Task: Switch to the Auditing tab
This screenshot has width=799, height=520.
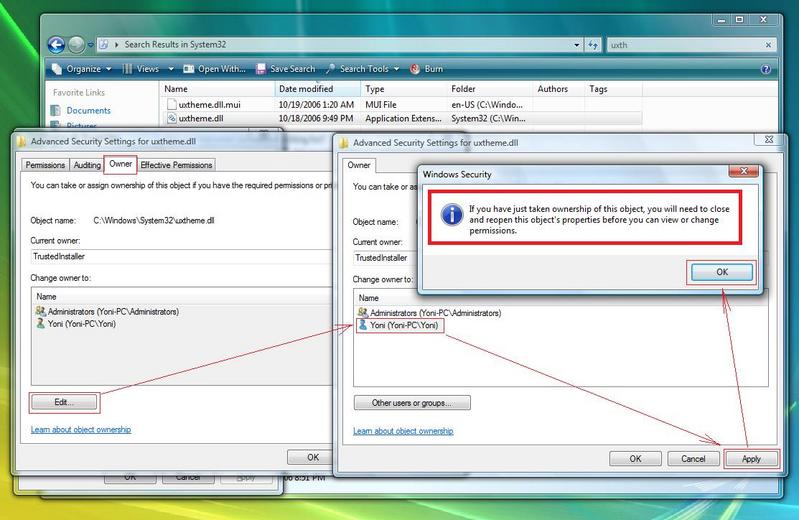Action: (x=88, y=165)
